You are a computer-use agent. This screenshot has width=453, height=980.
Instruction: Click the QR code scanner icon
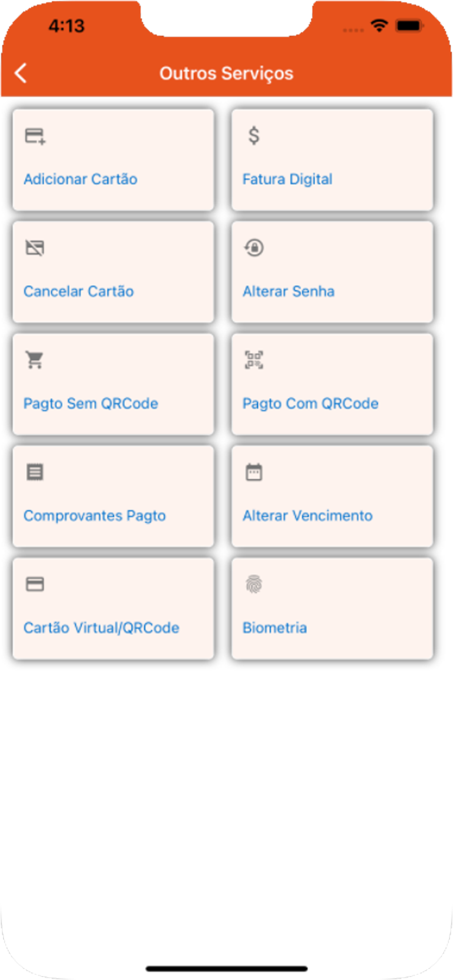tap(254, 360)
